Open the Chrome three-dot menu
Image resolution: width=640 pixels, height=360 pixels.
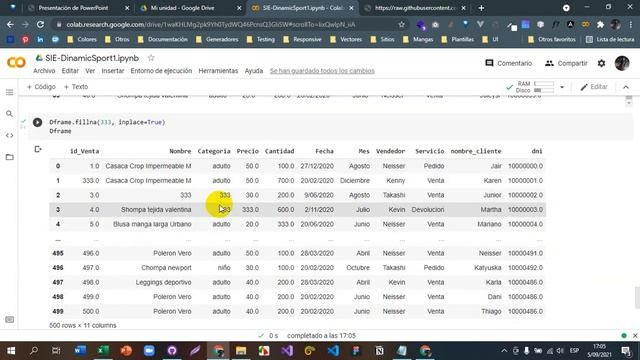point(631,24)
